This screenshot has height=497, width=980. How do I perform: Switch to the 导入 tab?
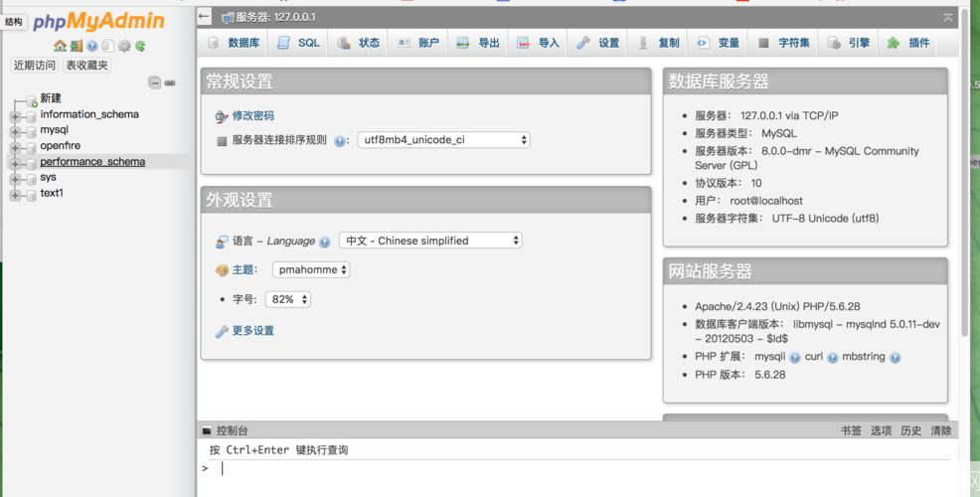(538, 43)
